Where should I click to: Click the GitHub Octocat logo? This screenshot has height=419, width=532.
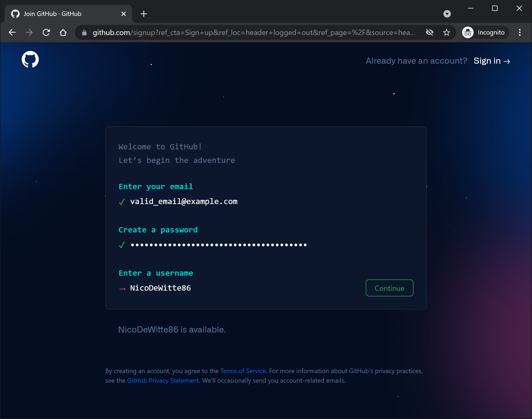click(x=30, y=59)
